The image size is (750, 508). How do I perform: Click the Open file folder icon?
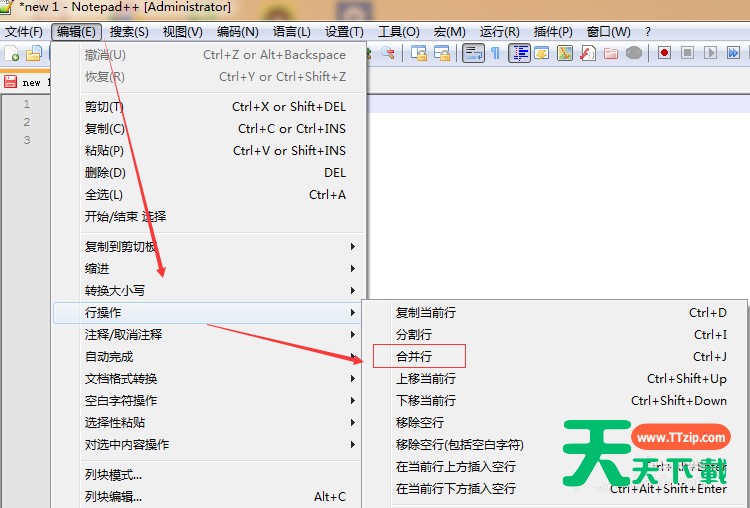click(33, 54)
